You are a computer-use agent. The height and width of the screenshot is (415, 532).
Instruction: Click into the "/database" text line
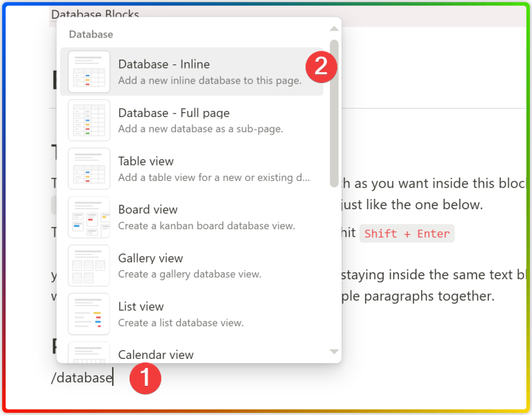pyautogui.click(x=82, y=378)
